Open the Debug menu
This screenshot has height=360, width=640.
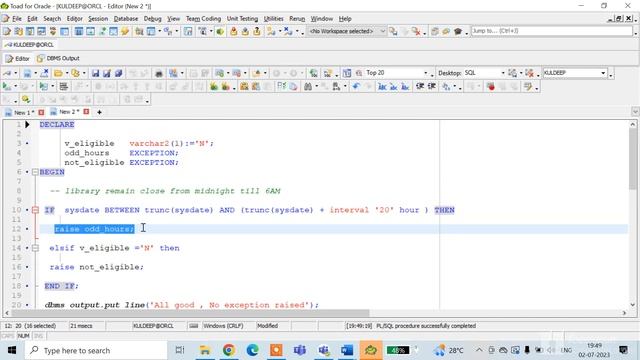pos(153,19)
